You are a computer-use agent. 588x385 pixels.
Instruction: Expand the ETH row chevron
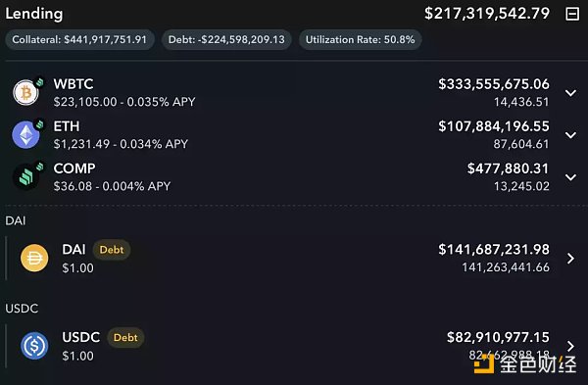tap(570, 135)
